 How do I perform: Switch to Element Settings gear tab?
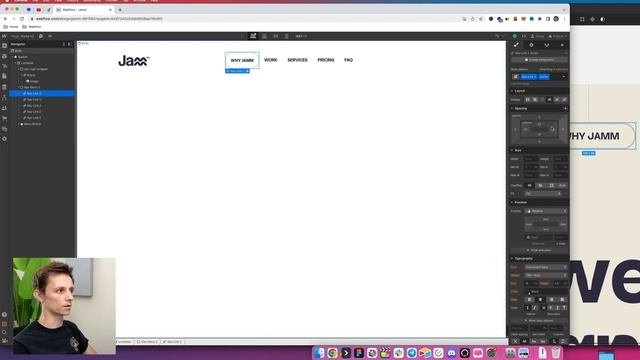coord(531,45)
